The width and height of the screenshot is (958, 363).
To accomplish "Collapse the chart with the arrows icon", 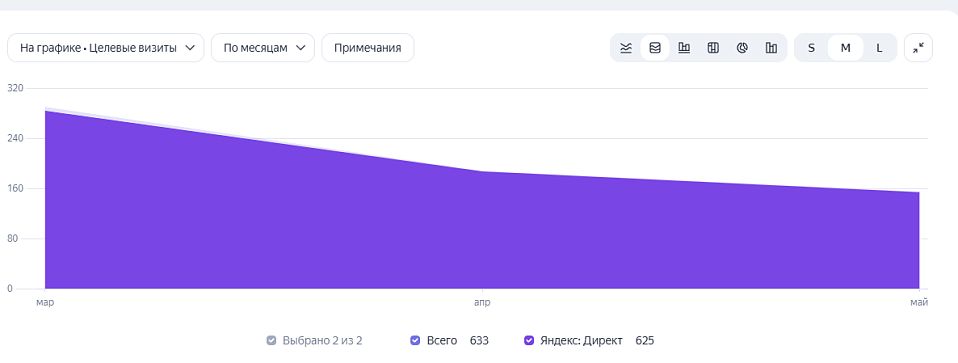I will click(x=918, y=48).
